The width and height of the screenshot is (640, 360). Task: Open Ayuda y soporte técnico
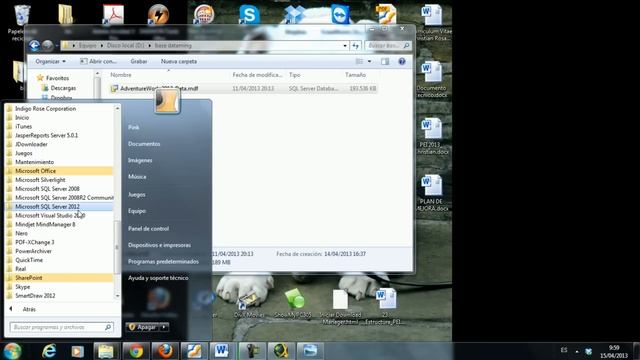click(x=158, y=278)
